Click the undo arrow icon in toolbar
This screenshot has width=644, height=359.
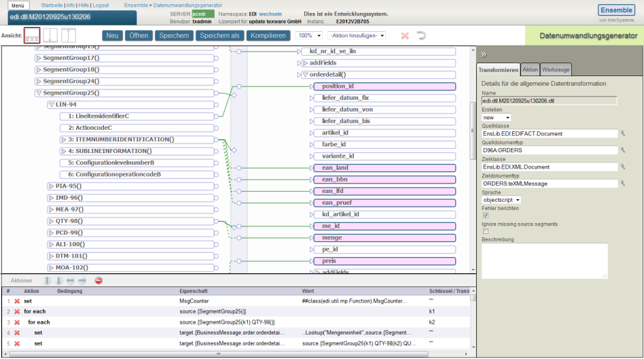point(421,35)
